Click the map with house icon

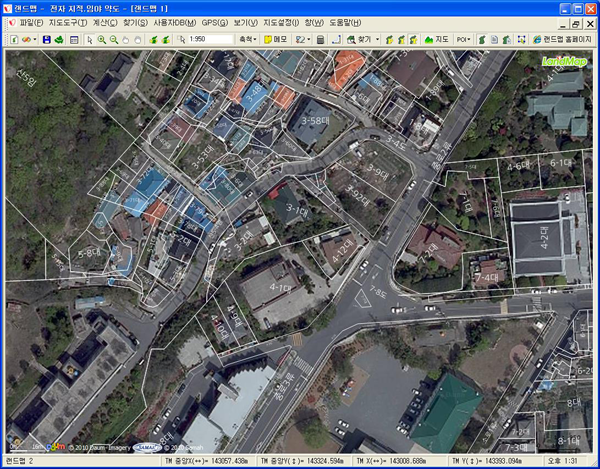[x=507, y=39]
